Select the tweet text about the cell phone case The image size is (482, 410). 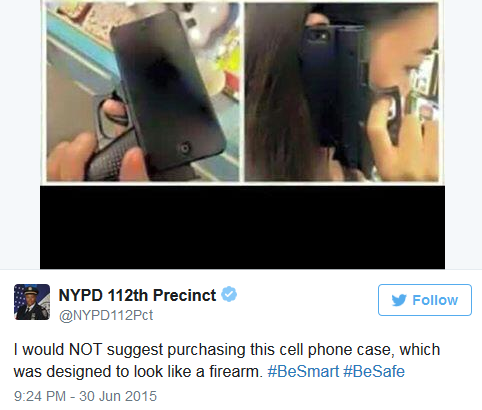click(x=227, y=360)
